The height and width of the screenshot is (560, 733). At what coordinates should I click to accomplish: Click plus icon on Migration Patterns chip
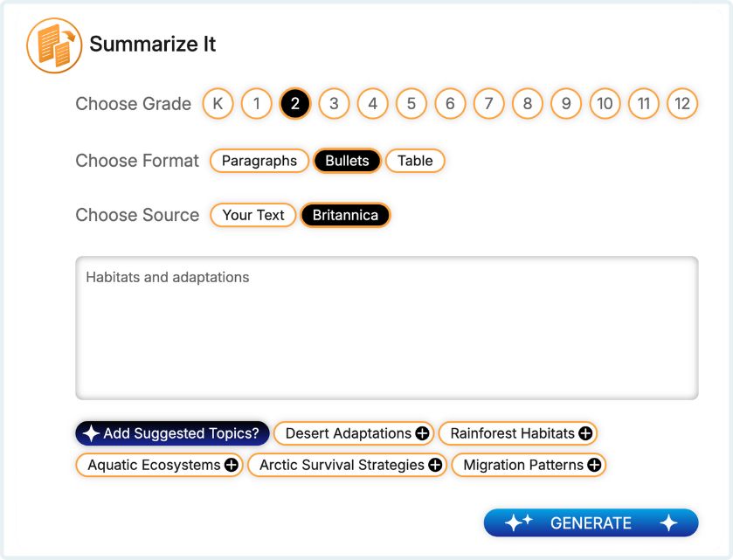point(594,465)
